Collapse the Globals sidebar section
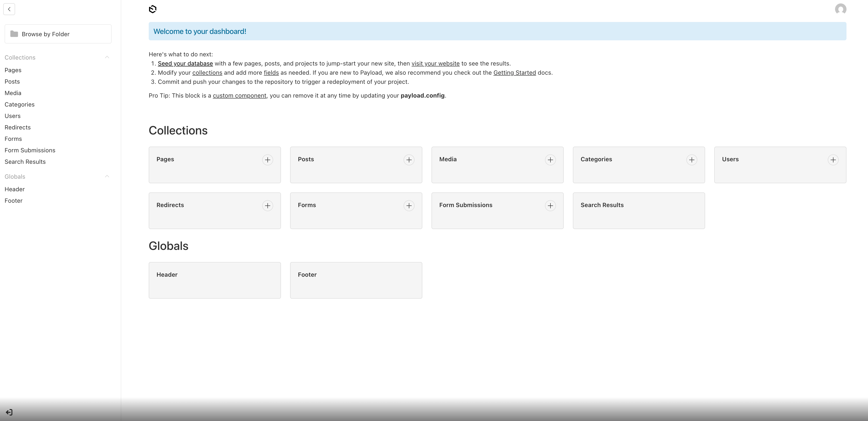 pyautogui.click(x=107, y=176)
